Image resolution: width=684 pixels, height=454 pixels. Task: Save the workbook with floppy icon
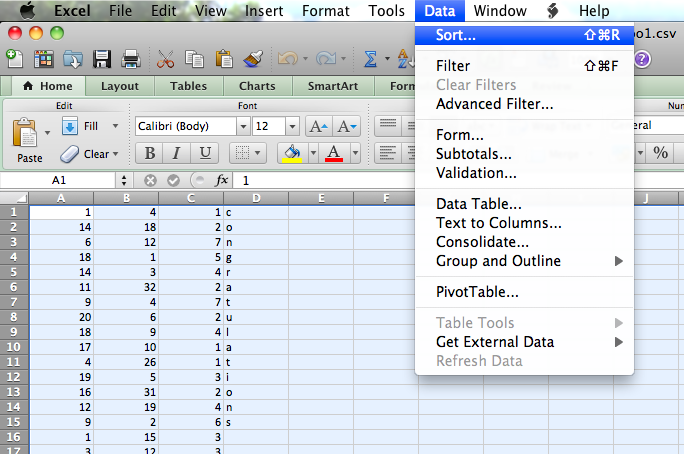pyautogui.click(x=102, y=59)
